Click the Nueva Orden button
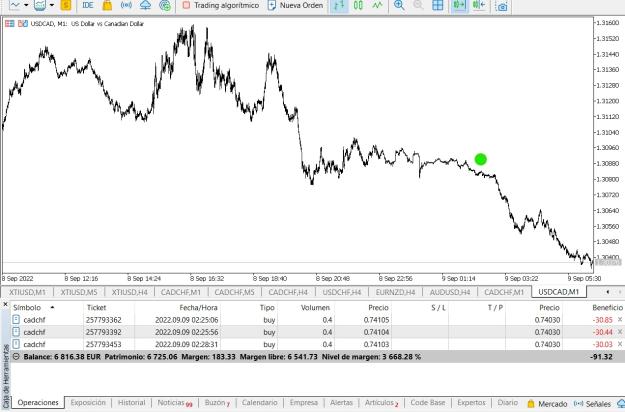Viewport: 625px width, 412px height. (295, 6)
